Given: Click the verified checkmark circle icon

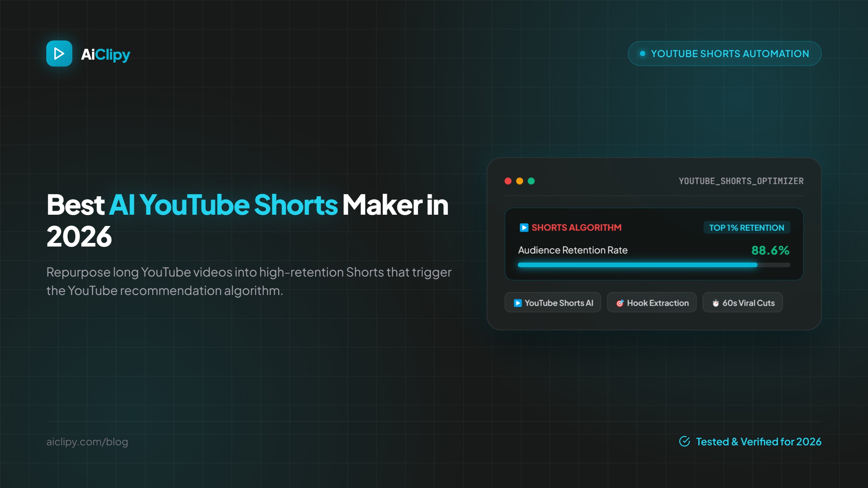Looking at the screenshot, I should click(x=685, y=441).
